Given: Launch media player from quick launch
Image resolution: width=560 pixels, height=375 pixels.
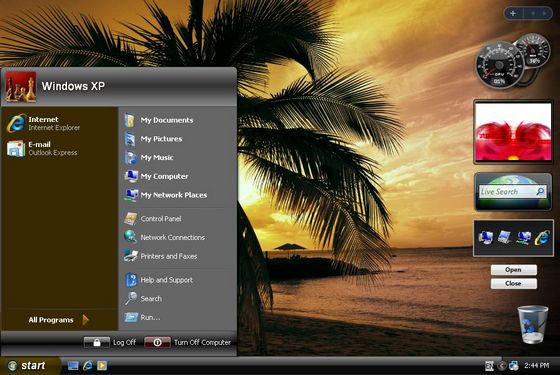Looking at the screenshot, I should [x=102, y=365].
